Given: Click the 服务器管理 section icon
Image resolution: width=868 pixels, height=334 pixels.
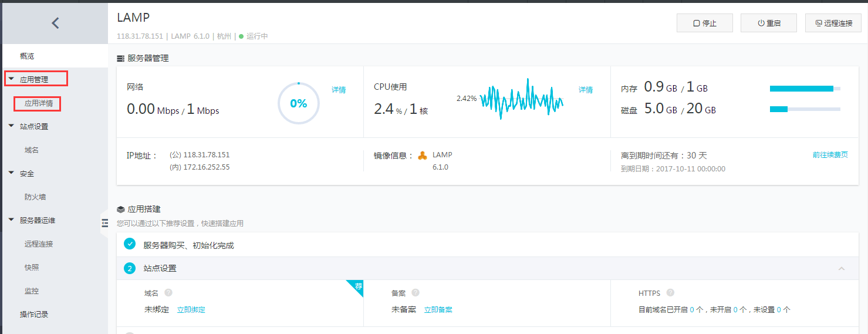Looking at the screenshot, I should click(x=121, y=58).
